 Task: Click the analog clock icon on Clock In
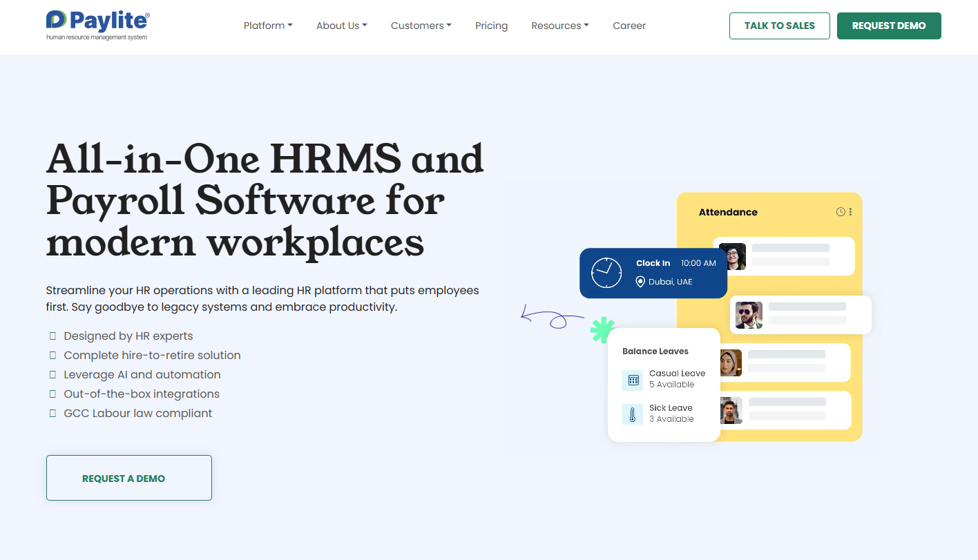(x=606, y=273)
